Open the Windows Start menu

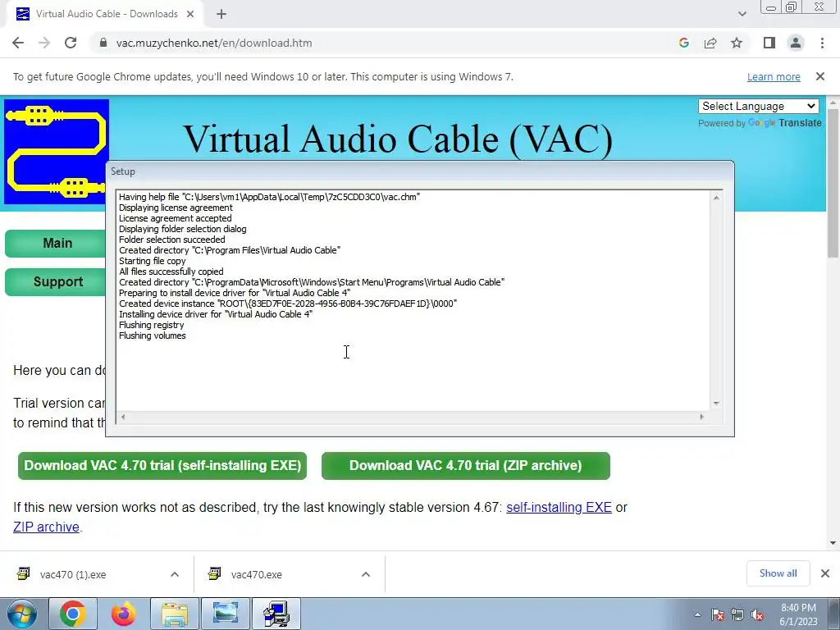(21, 614)
